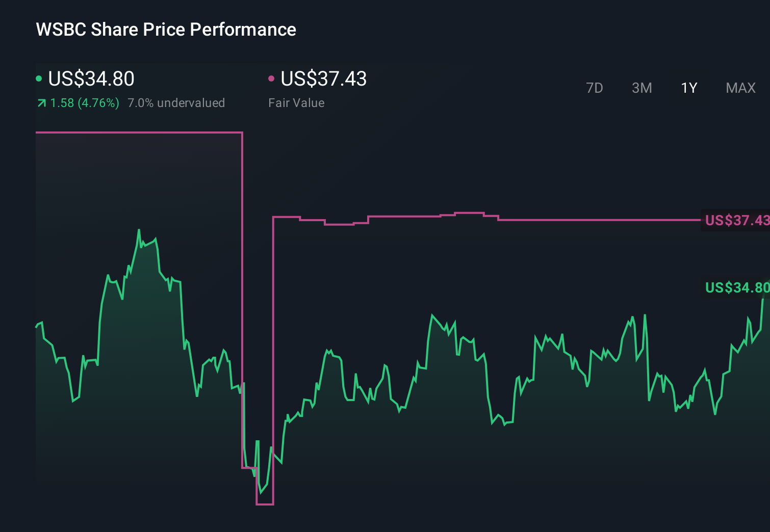Select the US$37.43 label on the right

tap(735, 220)
